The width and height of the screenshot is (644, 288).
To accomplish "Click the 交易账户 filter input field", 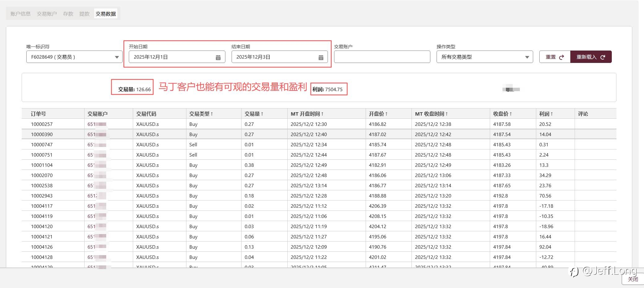I will pos(382,57).
